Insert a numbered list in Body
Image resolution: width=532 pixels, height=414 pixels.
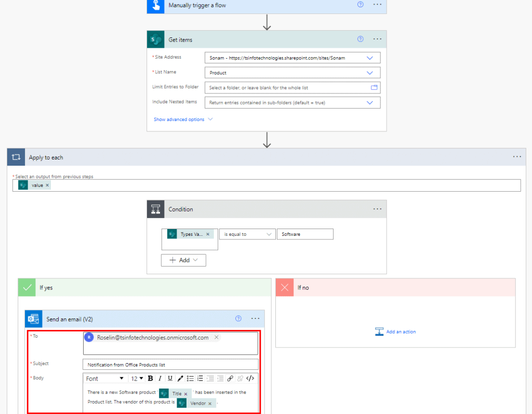[x=200, y=378]
